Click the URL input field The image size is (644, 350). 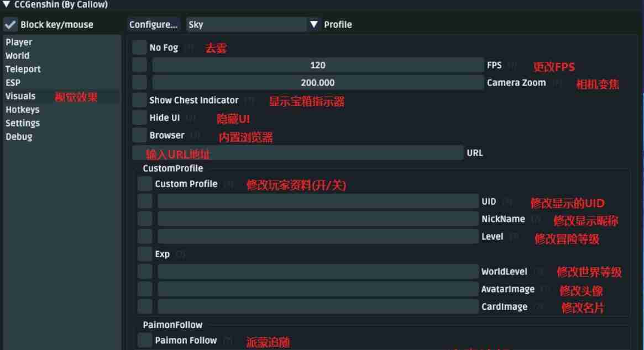point(298,153)
